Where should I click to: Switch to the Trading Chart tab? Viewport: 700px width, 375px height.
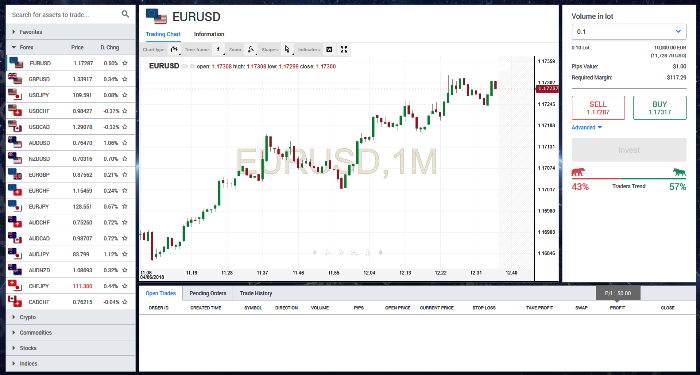click(163, 34)
